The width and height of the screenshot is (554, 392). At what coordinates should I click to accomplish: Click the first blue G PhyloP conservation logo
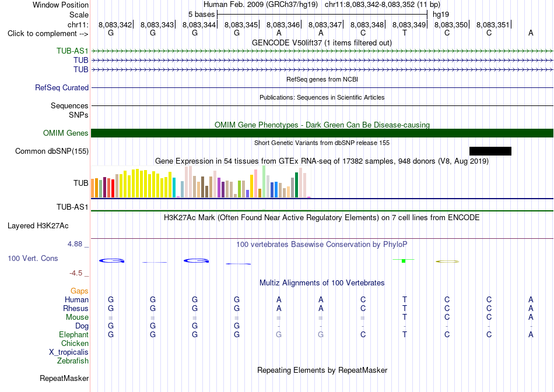[x=111, y=261]
